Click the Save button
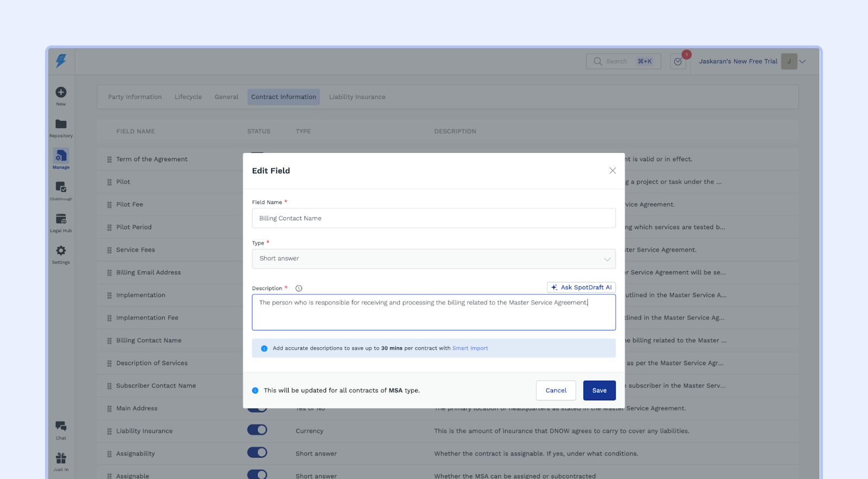 click(599, 391)
